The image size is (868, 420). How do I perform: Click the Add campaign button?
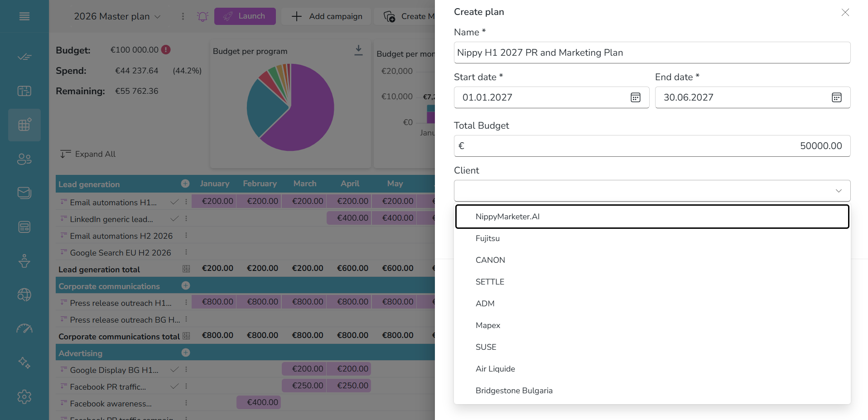point(326,16)
